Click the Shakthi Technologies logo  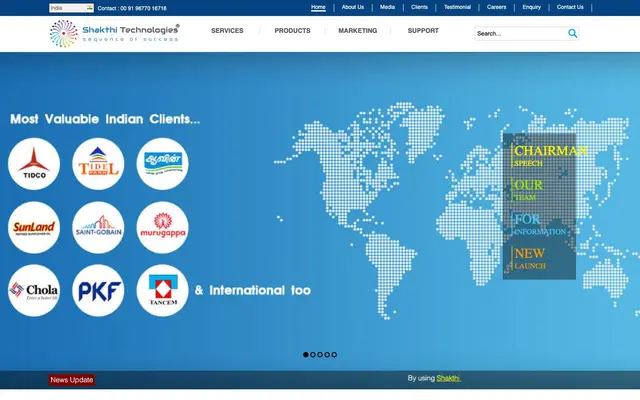[x=114, y=33]
